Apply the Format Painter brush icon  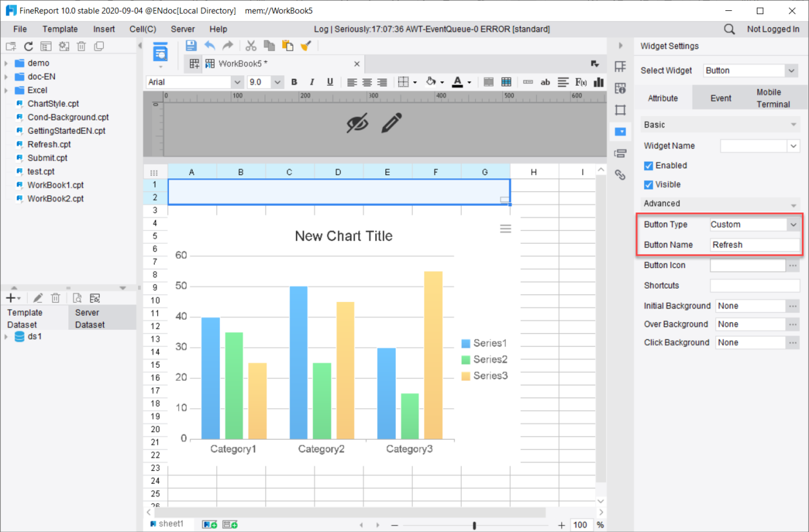click(305, 45)
